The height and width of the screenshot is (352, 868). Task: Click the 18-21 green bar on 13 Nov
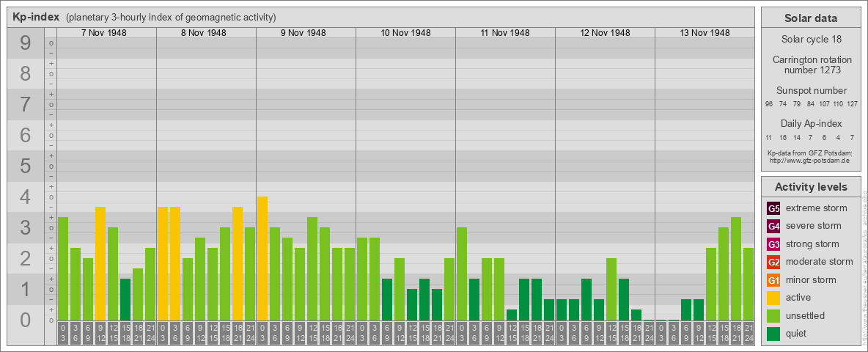pos(736,269)
